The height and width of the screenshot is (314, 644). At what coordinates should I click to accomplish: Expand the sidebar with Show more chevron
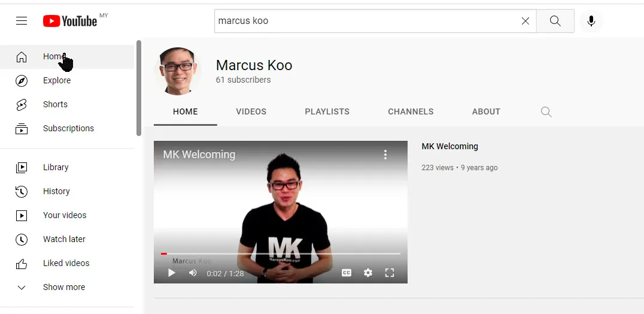pos(22,287)
